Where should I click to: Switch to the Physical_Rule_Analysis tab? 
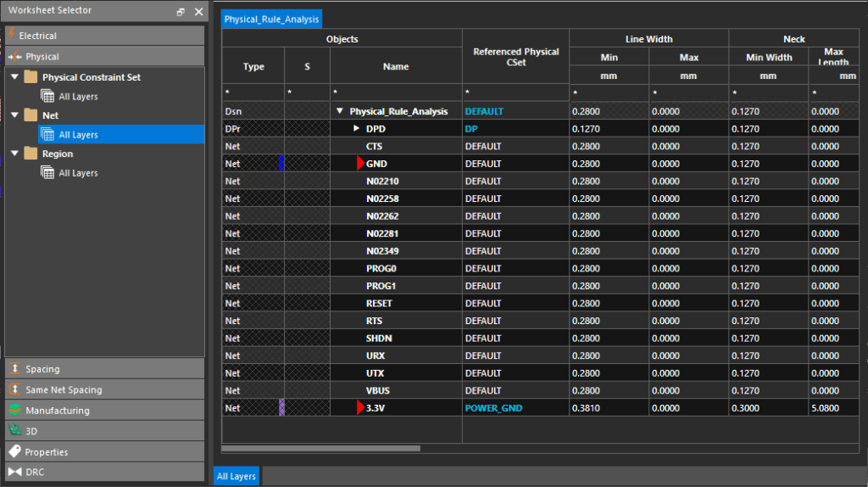271,19
